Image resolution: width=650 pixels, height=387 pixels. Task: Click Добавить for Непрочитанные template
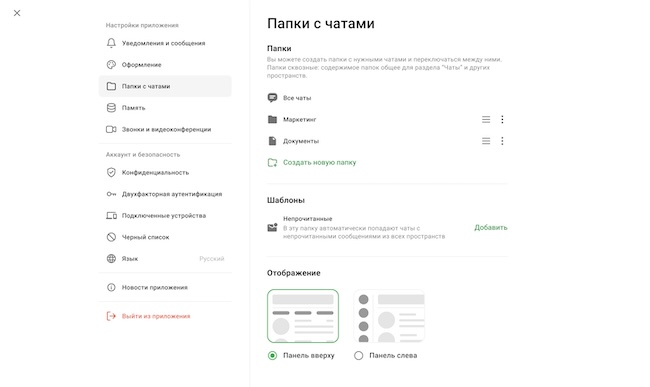click(491, 227)
